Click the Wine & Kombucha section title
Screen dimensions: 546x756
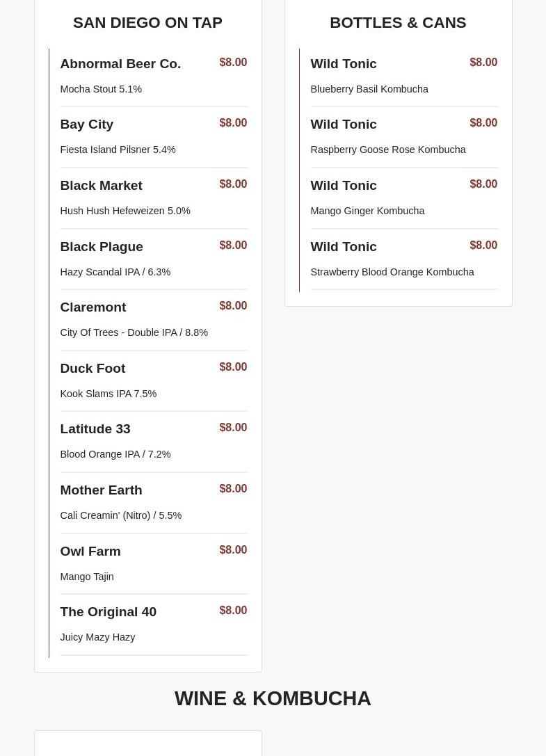tap(273, 698)
